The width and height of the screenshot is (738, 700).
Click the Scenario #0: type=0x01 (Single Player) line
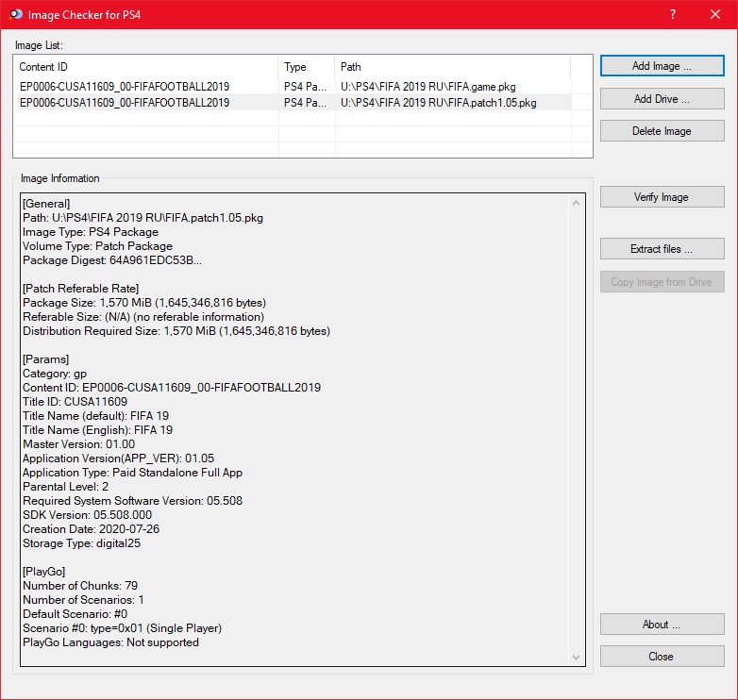click(122, 628)
